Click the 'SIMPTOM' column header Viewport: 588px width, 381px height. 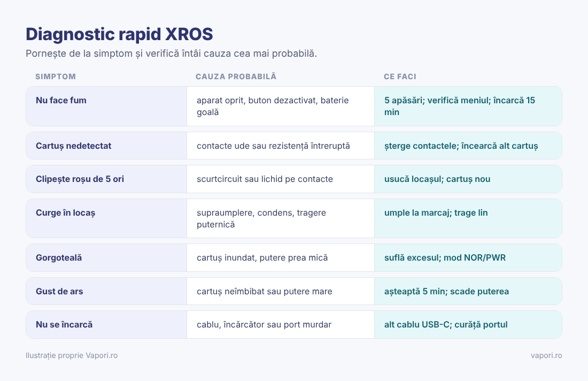point(56,77)
